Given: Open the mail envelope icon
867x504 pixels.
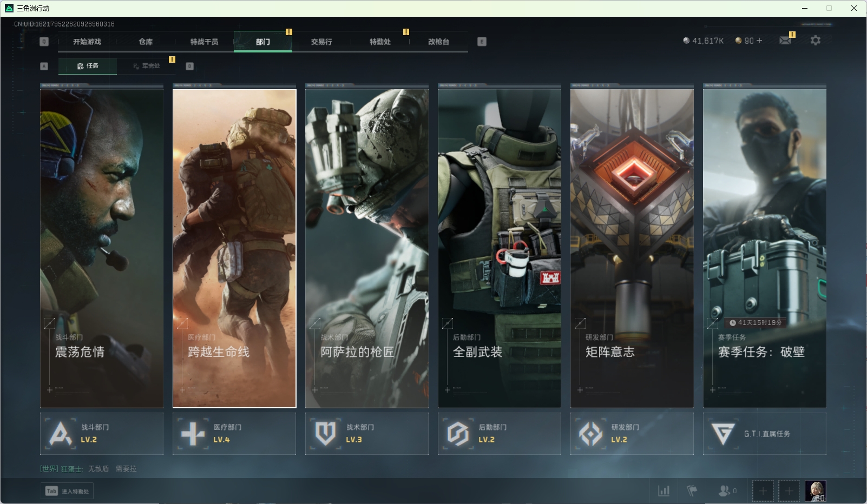Looking at the screenshot, I should tap(785, 41).
